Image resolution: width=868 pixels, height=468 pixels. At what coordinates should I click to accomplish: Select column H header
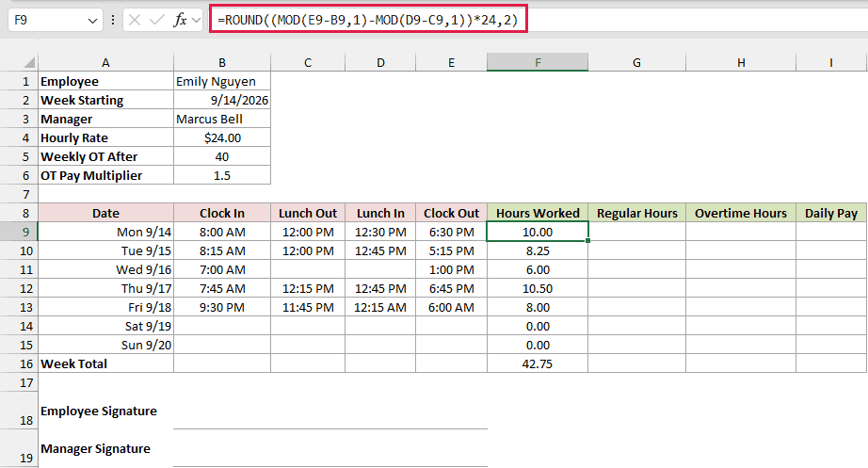741,62
